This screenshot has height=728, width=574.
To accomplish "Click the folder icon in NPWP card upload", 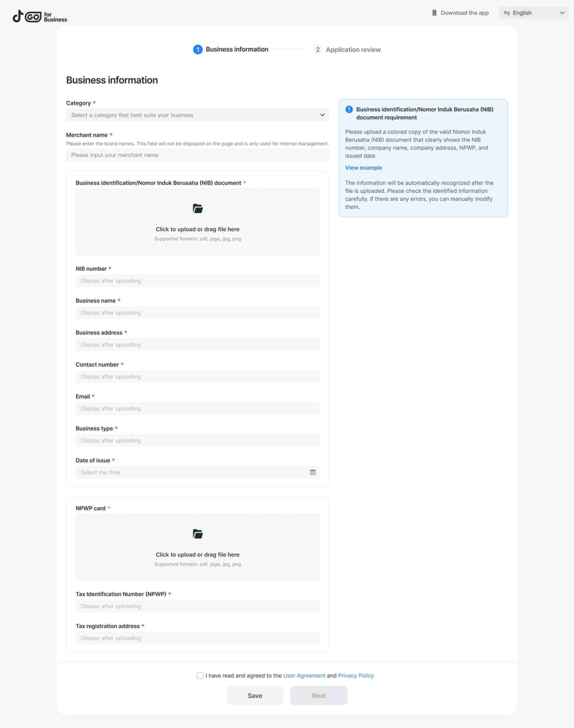I will point(197,534).
